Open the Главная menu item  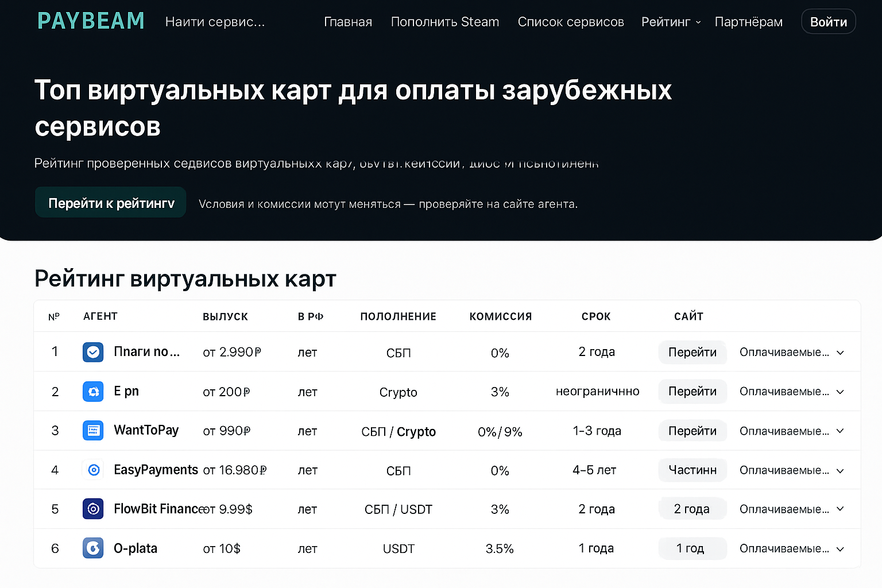(348, 22)
